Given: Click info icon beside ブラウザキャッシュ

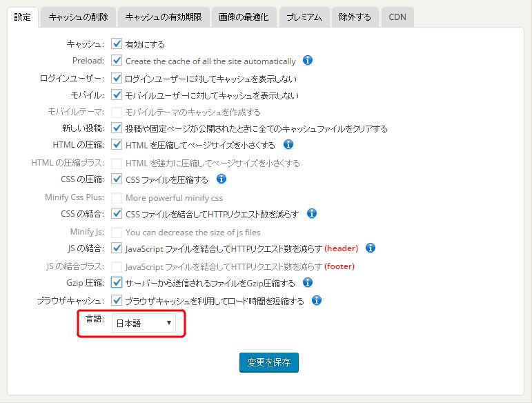Looking at the screenshot, I should 317,300.
